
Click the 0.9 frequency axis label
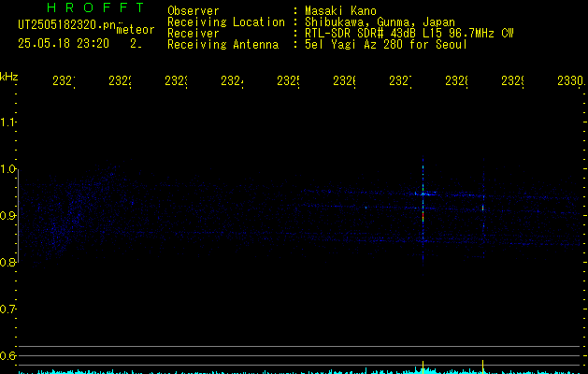(x=7, y=215)
